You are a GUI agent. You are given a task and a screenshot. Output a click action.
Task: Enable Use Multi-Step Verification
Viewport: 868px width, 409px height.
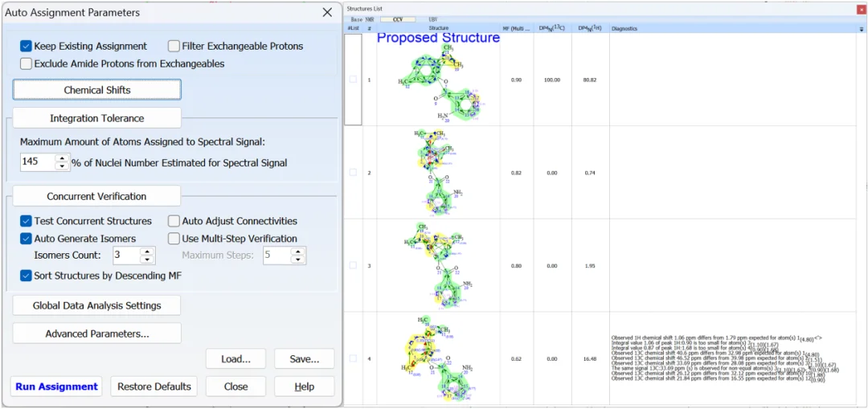174,239
